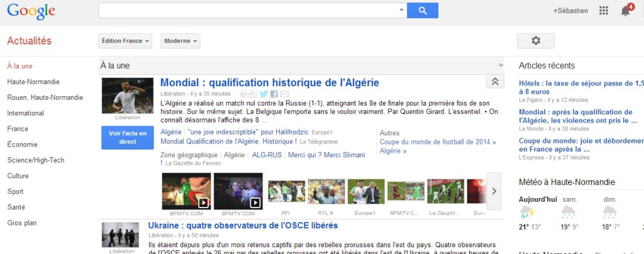The image size is (644, 254).
Task: Open Europe1 photo thumbnail
Action: pyautogui.click(x=366, y=191)
